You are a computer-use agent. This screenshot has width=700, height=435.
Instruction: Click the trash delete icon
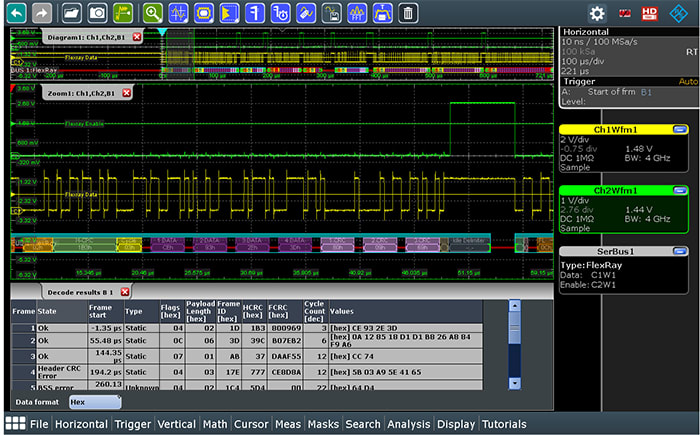click(x=408, y=13)
